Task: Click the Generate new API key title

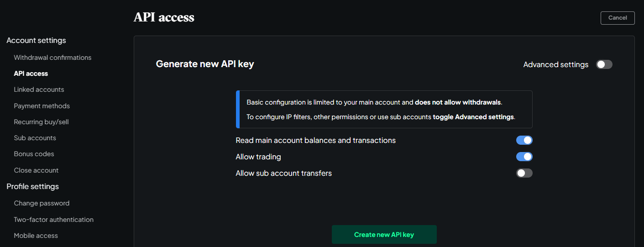Action: click(x=205, y=64)
